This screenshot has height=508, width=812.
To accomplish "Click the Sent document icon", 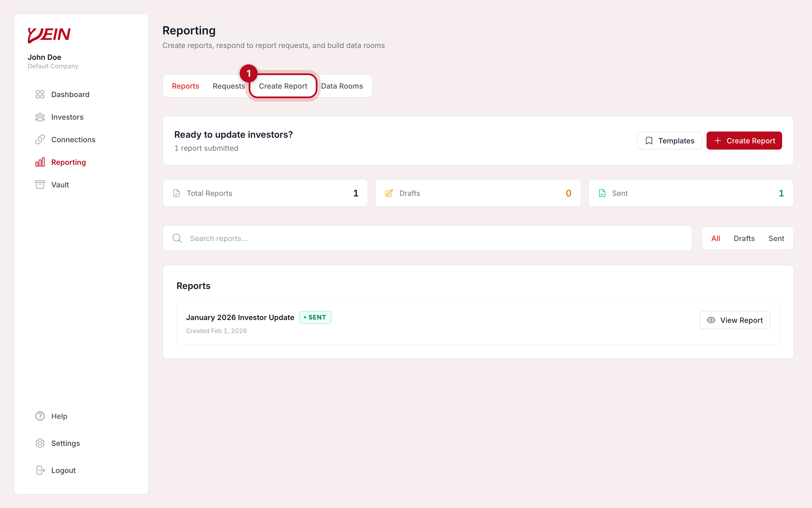I will coord(602,193).
